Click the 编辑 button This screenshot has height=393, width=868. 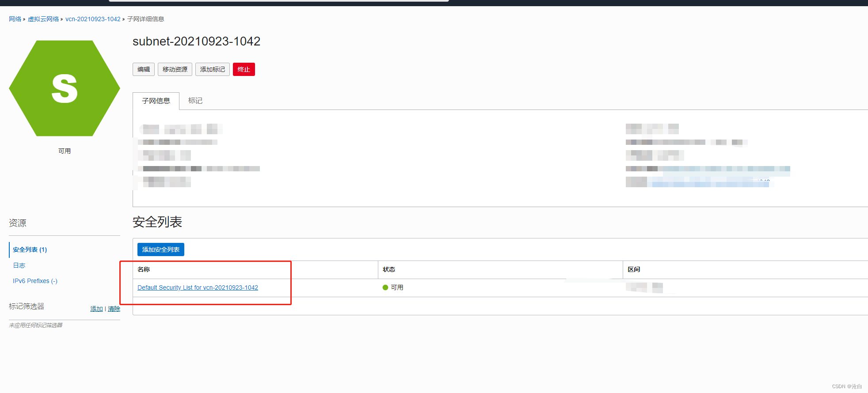144,69
